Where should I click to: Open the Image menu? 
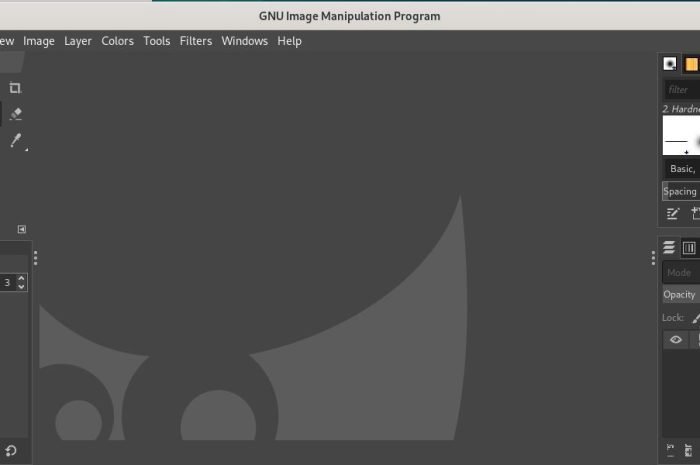(x=39, y=41)
